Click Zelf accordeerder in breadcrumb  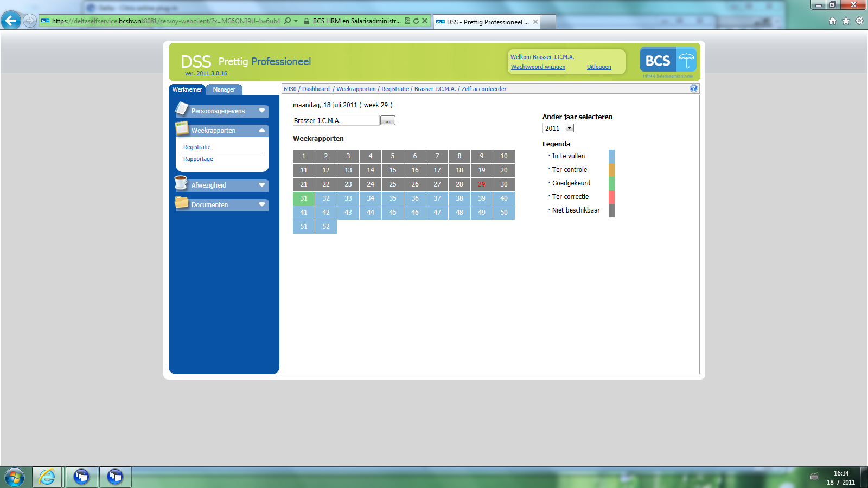(484, 89)
